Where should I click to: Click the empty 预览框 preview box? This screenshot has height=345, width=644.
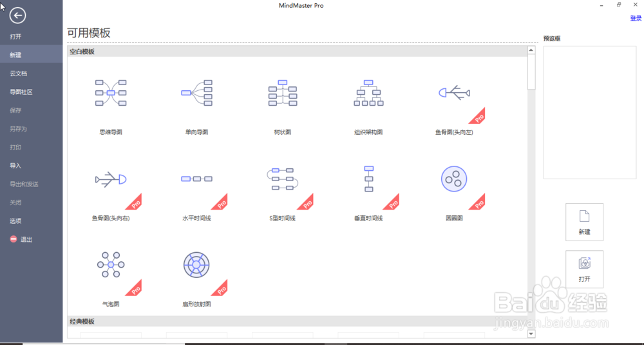[x=590, y=112]
